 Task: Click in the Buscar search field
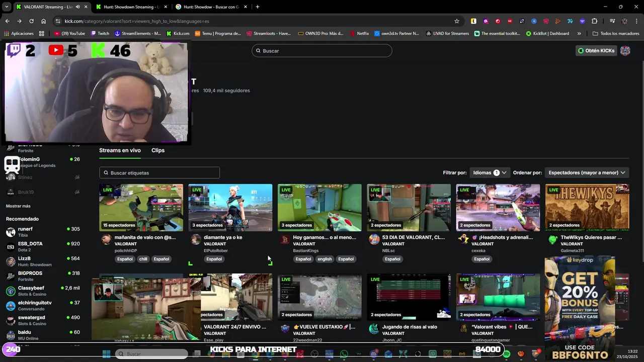(x=322, y=51)
